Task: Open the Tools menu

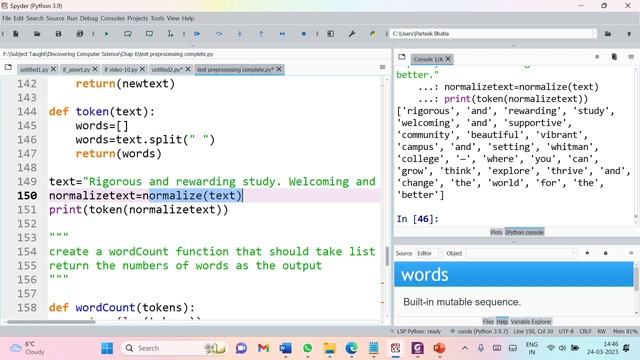Action: (157, 18)
